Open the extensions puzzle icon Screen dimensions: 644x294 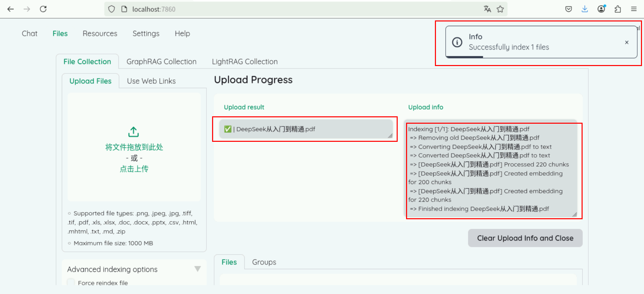pyautogui.click(x=618, y=9)
